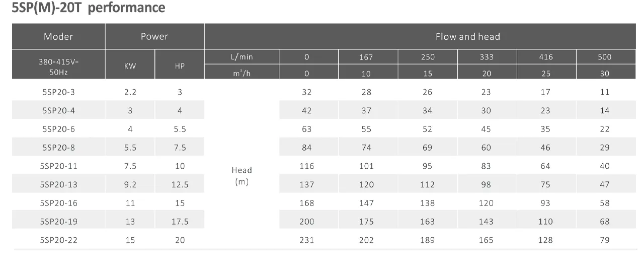644x273 pixels.
Task: Select the 5SP20-16 model row label
Action: [58, 203]
